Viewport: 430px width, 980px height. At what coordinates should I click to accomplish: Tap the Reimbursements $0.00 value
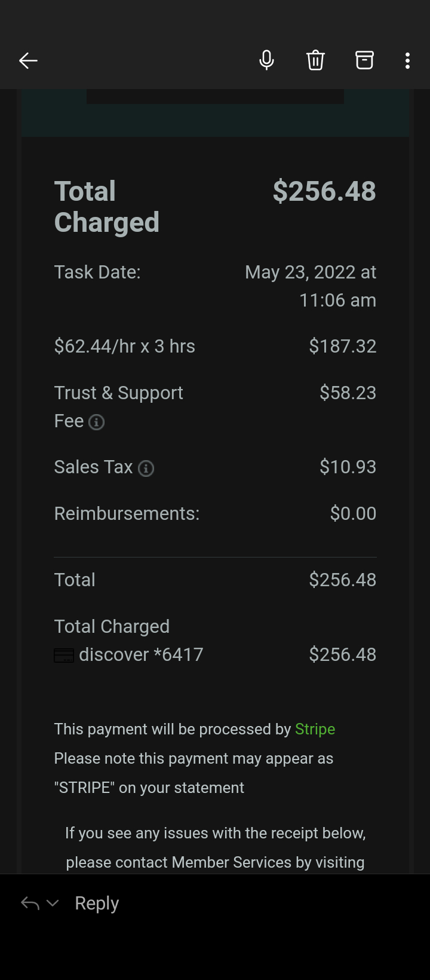353,513
